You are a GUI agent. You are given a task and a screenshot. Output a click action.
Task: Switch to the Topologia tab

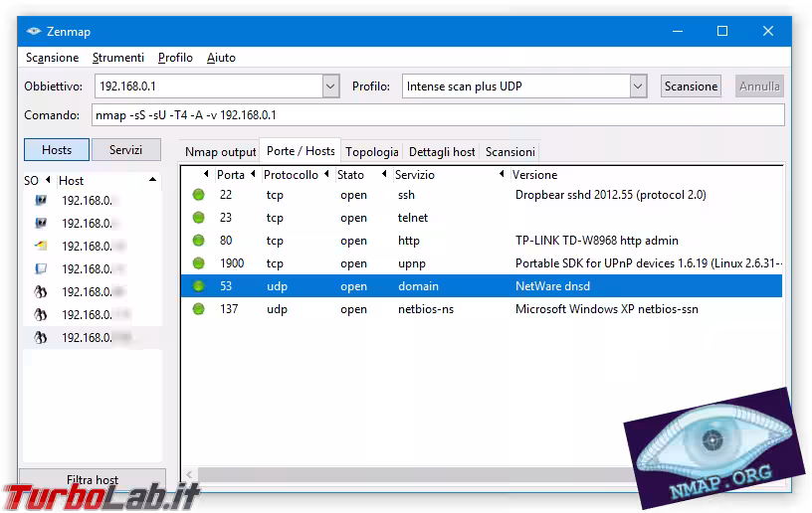tap(372, 152)
